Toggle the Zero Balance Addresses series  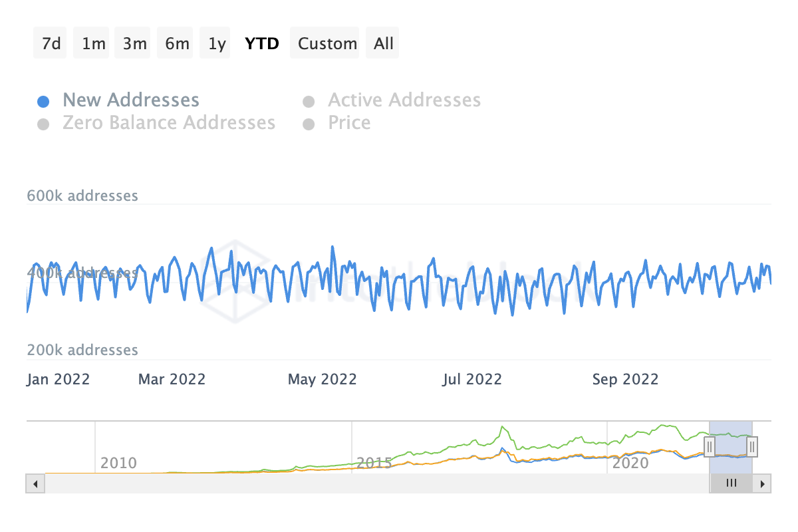click(156, 123)
